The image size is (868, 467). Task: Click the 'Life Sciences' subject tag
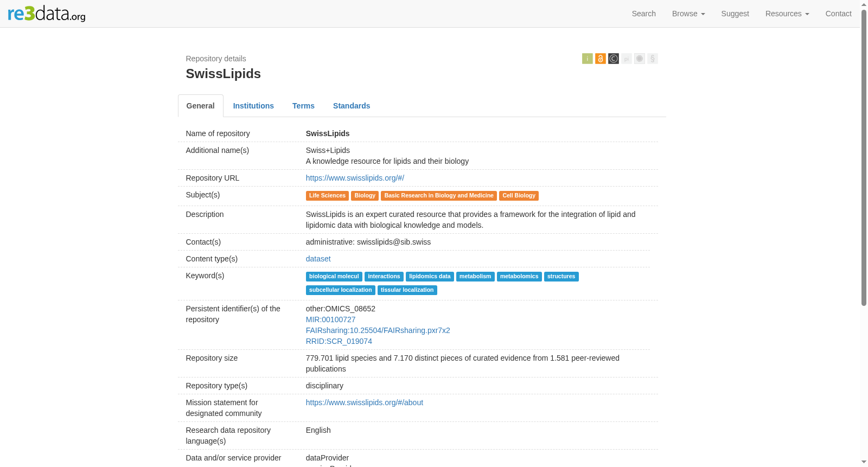tap(327, 196)
